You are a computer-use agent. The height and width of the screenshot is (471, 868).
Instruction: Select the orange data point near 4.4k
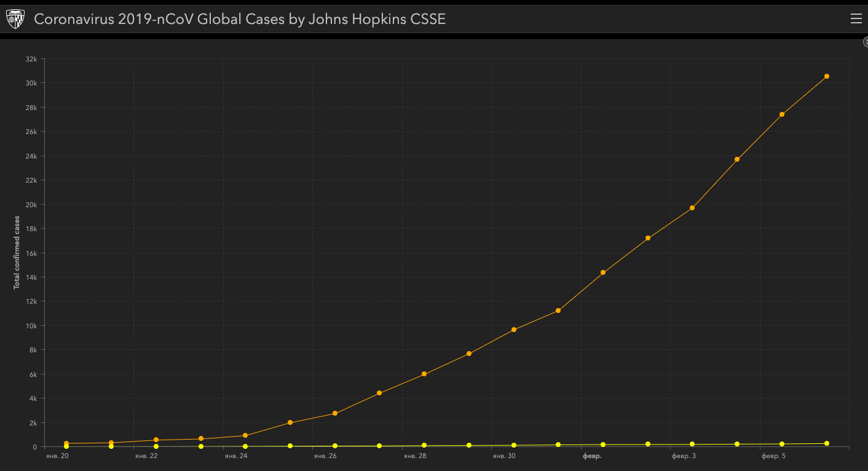point(379,393)
